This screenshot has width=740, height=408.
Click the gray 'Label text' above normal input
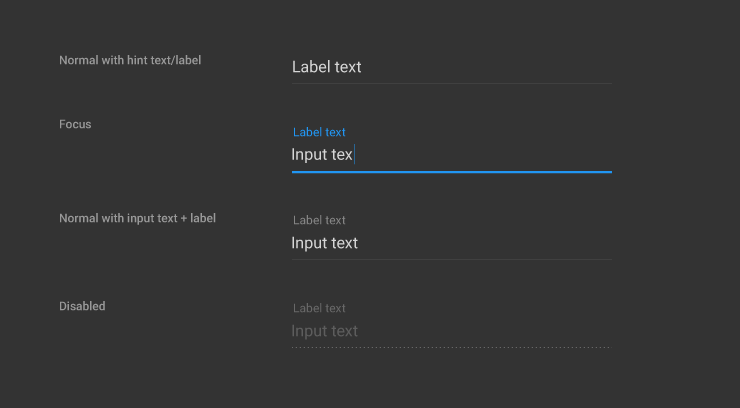(319, 220)
